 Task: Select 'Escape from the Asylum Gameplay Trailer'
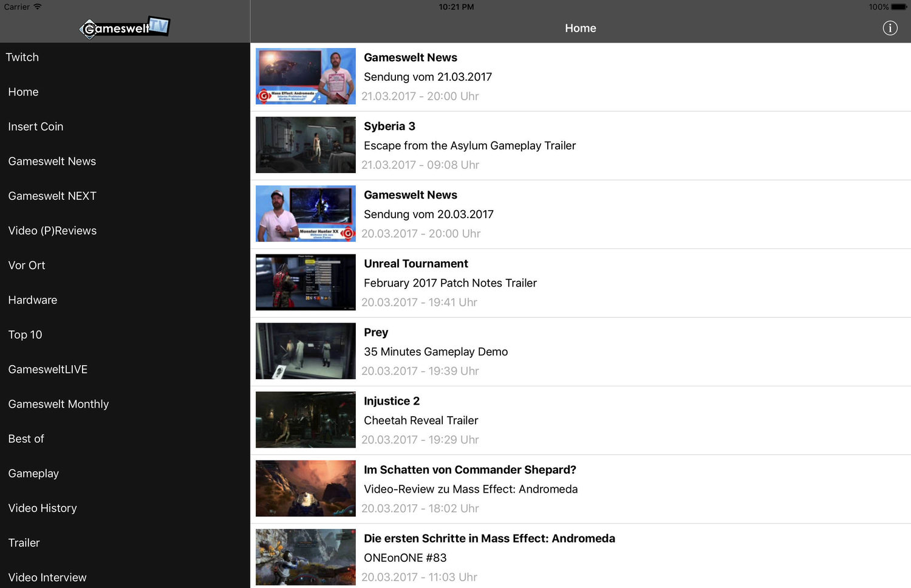(x=469, y=146)
